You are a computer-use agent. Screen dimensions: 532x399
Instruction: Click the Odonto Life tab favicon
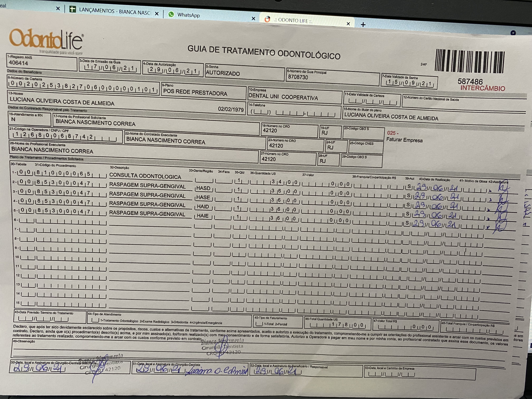pyautogui.click(x=267, y=19)
